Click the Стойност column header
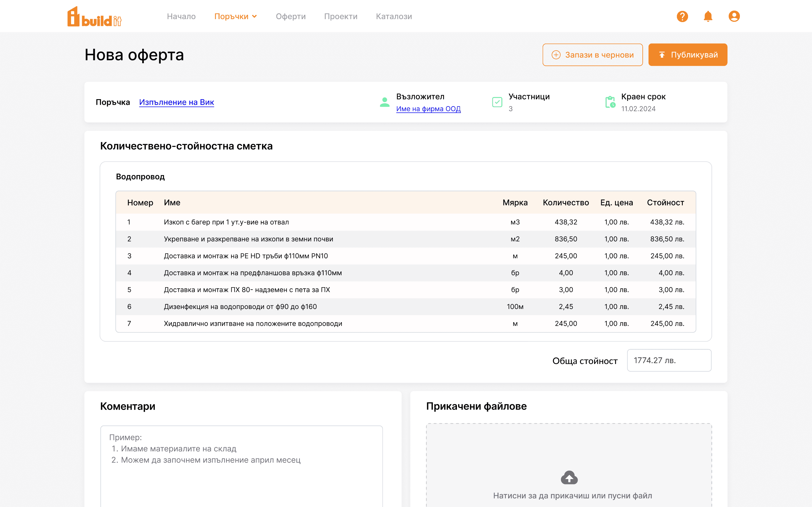 click(x=665, y=202)
